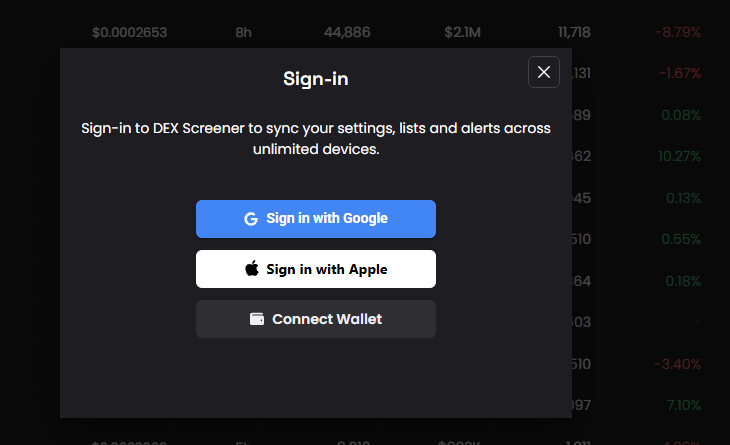
Task: Click the Sign-in dialog heading
Action: coord(316,77)
